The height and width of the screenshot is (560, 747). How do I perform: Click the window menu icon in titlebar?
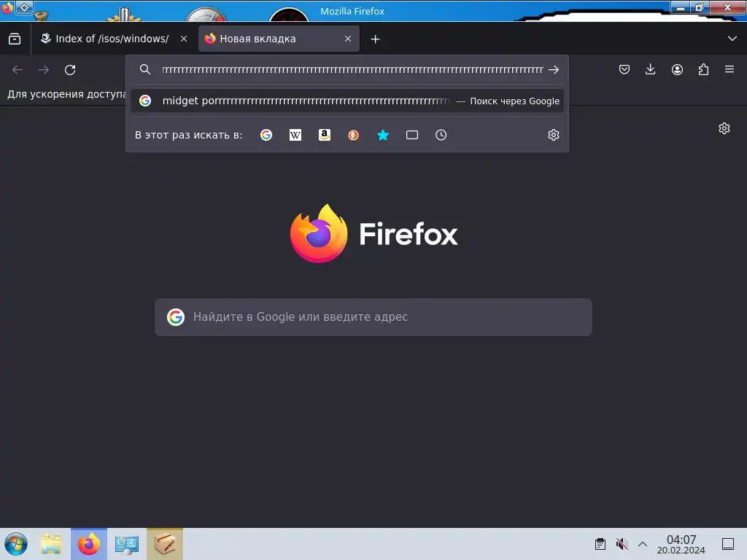pos(7,7)
